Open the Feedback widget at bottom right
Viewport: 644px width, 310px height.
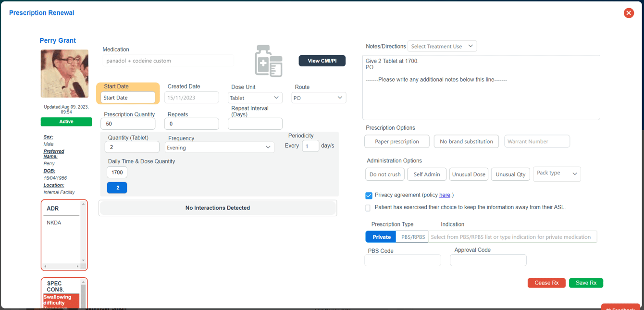click(x=620, y=307)
